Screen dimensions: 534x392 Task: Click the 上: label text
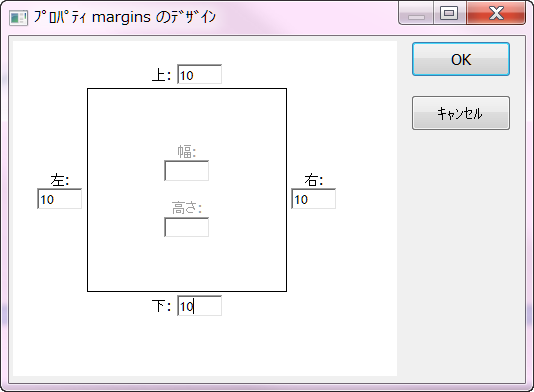click(161, 75)
